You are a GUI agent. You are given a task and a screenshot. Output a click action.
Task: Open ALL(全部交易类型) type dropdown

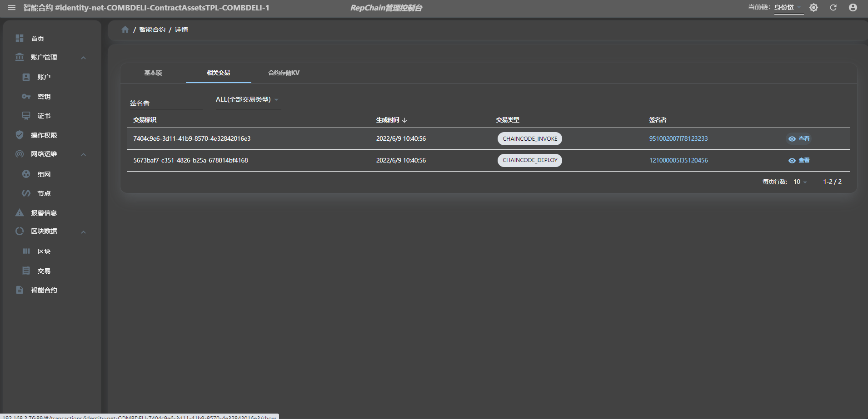(x=248, y=100)
